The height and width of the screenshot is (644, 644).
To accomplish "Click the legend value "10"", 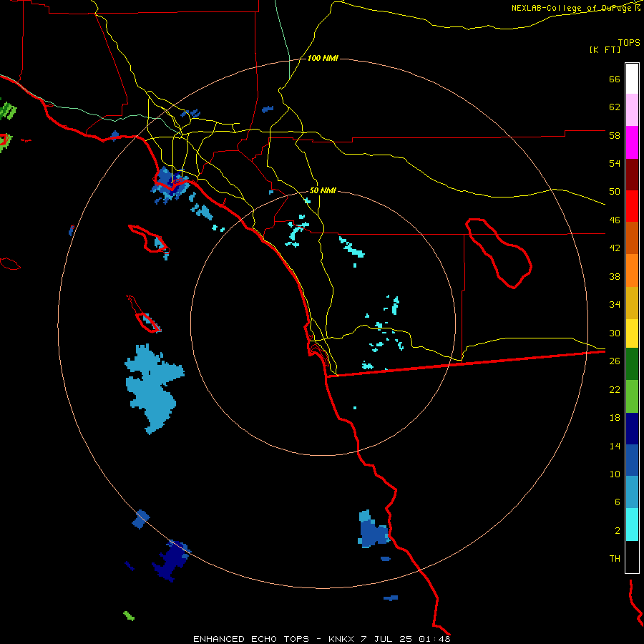I will (615, 474).
